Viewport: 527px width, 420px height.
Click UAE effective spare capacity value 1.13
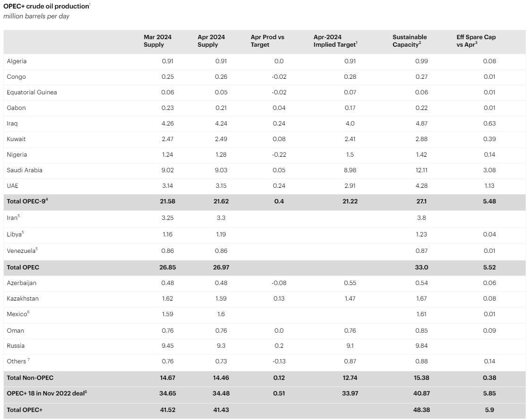point(489,185)
